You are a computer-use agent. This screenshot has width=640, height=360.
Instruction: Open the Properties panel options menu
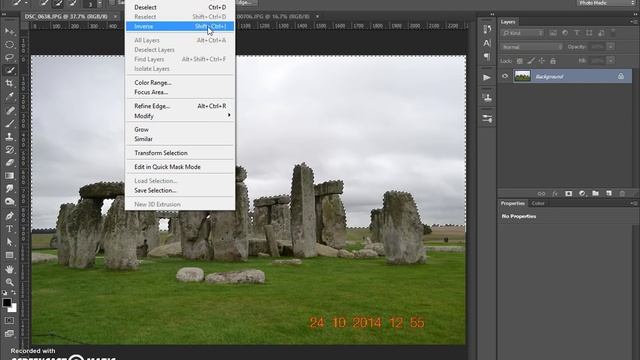click(x=633, y=203)
